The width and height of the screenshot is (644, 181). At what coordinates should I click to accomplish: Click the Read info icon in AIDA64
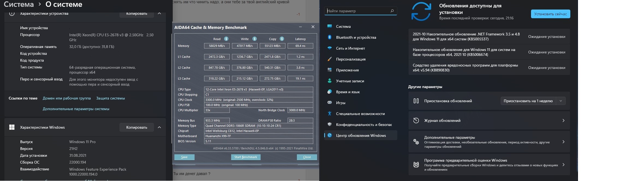[x=226, y=39]
